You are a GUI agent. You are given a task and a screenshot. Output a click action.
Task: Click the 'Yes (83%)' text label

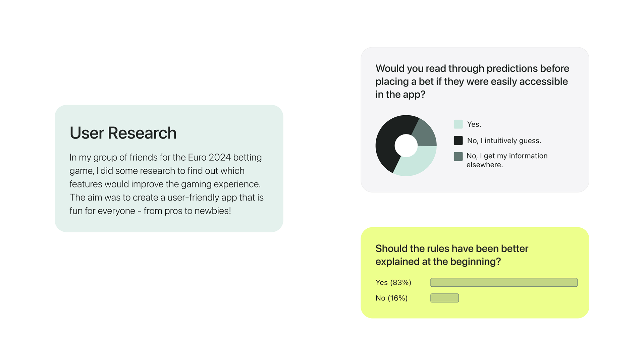393,283
